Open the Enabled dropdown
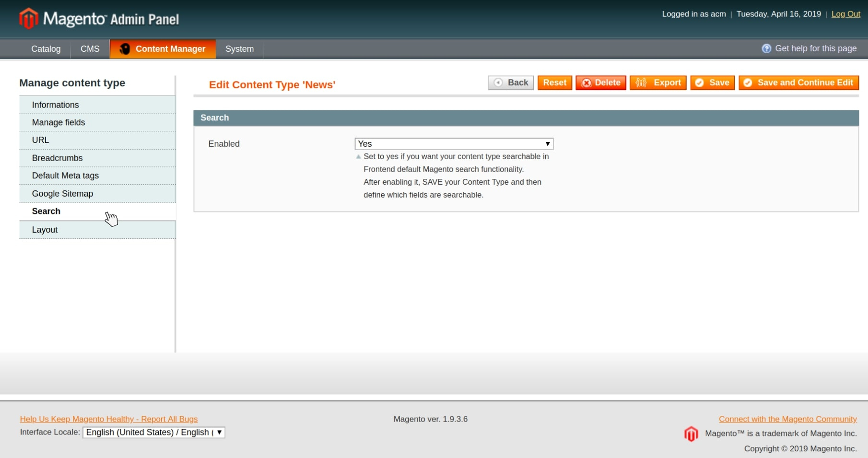This screenshot has height=458, width=868. 454,144
